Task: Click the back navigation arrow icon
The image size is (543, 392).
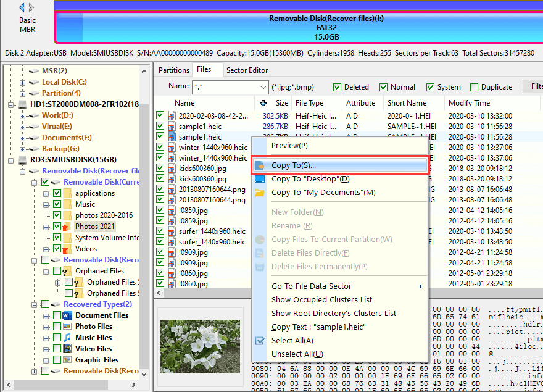Action: pos(22,8)
